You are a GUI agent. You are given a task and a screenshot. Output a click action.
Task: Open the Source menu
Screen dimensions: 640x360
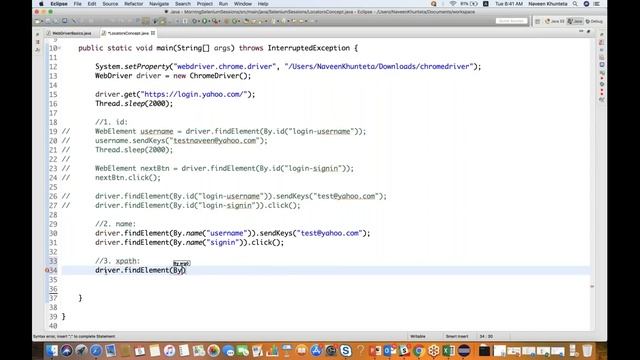click(x=110, y=4)
